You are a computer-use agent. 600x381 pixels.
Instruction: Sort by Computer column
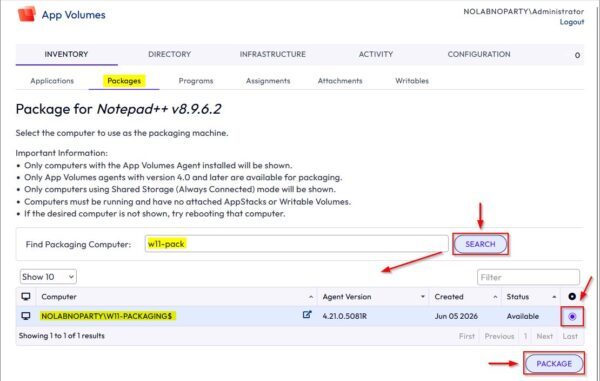(177, 296)
